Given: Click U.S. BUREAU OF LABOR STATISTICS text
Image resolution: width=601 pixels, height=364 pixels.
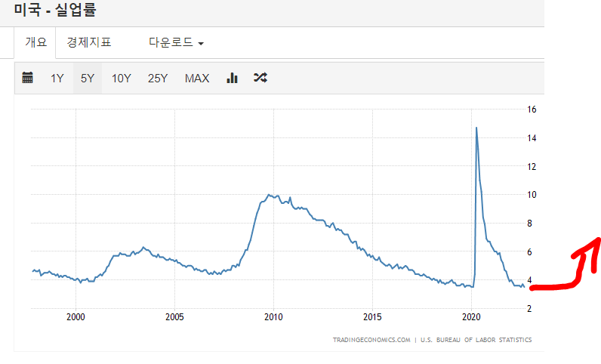Looking at the screenshot, I should click(476, 340).
